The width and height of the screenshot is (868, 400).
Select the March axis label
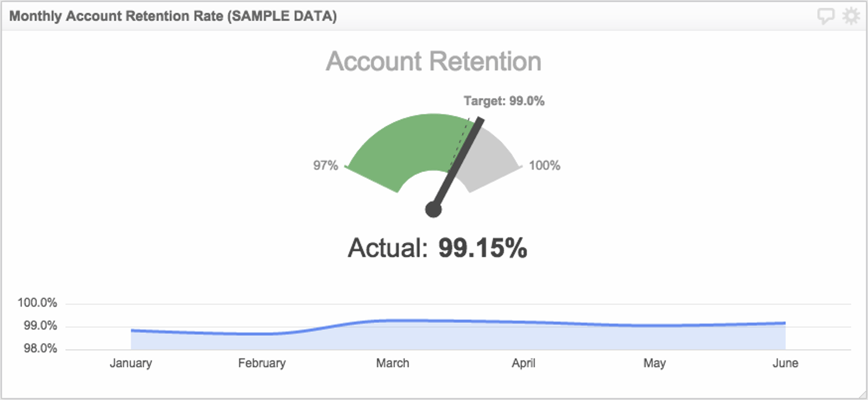(392, 363)
